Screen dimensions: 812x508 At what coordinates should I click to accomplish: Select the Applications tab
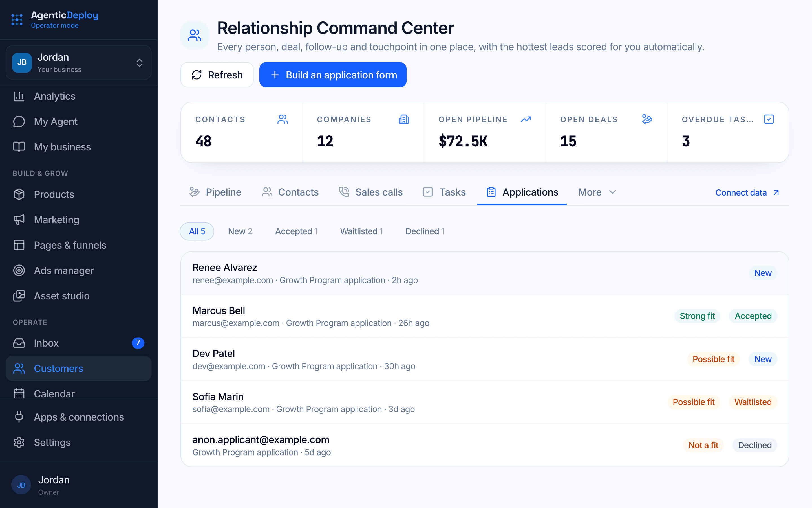[522, 192]
